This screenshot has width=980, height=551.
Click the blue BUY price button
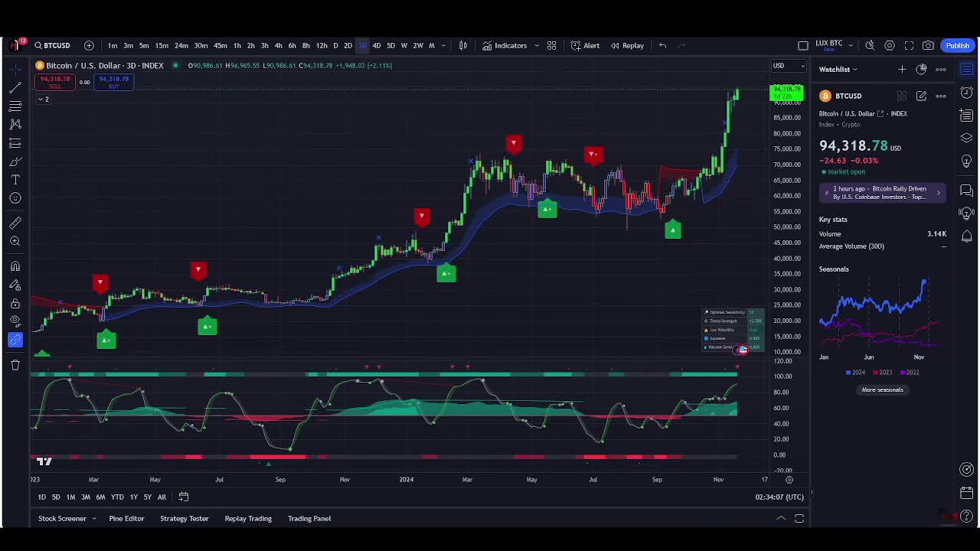click(x=113, y=82)
